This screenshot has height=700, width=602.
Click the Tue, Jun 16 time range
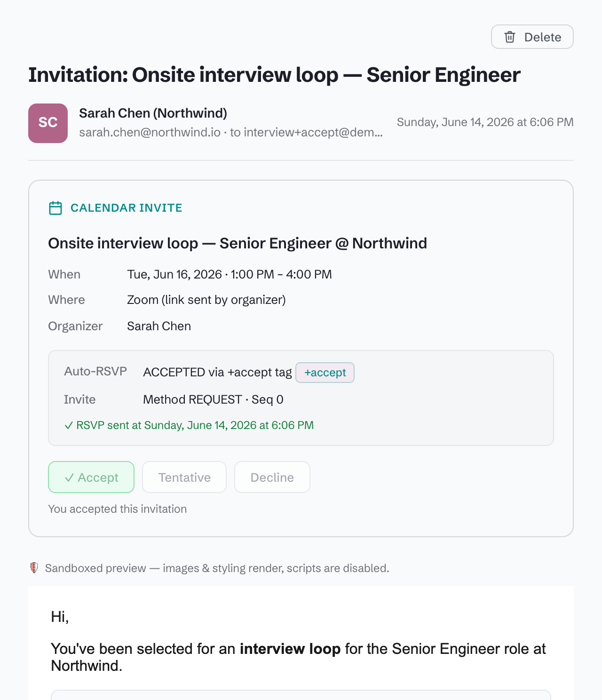pos(230,274)
